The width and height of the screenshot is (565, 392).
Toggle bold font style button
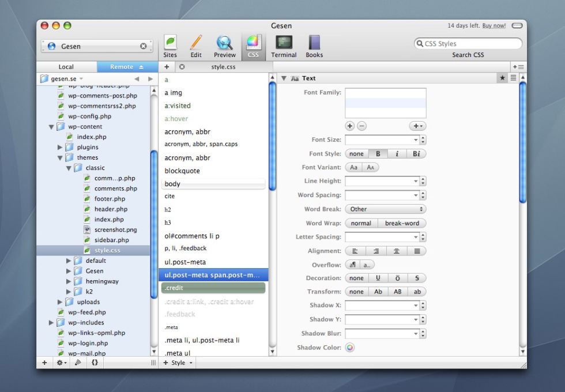click(x=378, y=154)
